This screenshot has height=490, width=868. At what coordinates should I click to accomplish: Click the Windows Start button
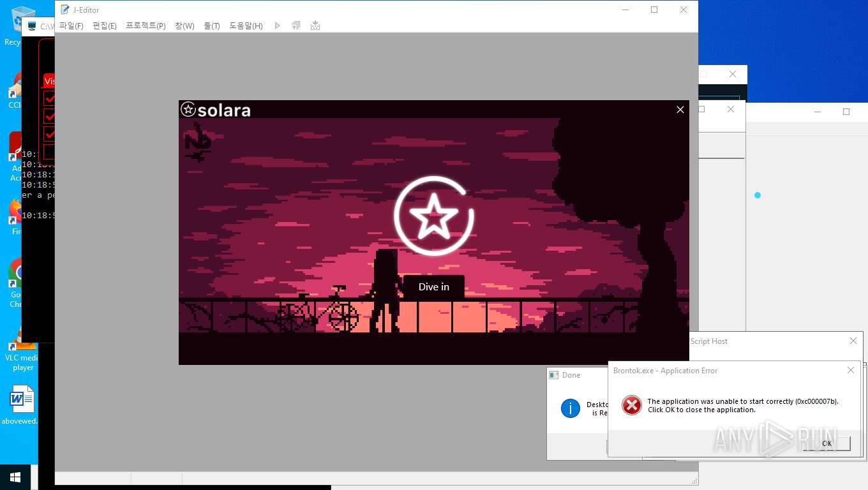pyautogui.click(x=15, y=477)
